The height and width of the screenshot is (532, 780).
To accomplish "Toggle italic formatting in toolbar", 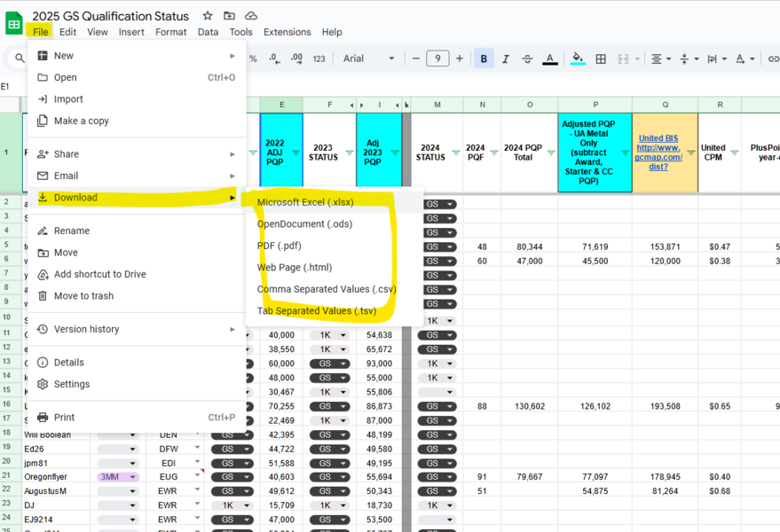I will (x=506, y=59).
